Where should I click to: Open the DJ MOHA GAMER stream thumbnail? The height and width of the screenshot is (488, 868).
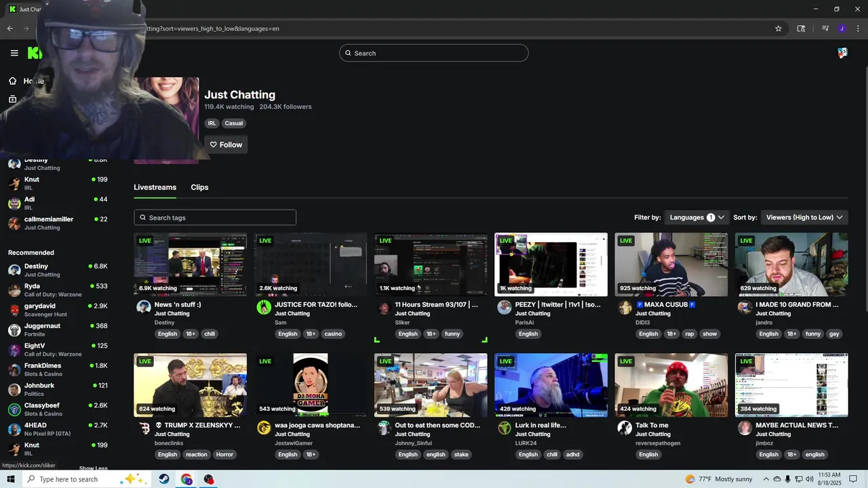pos(311,385)
